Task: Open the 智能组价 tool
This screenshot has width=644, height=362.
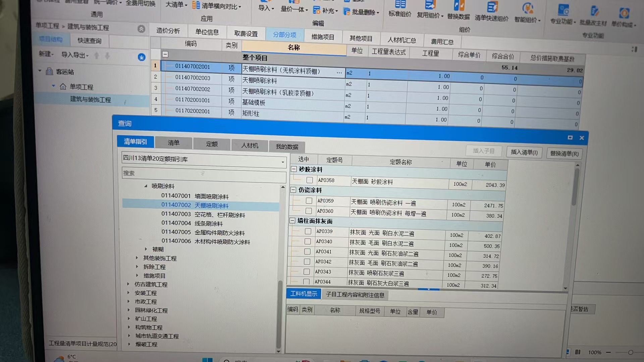Action: click(528, 13)
